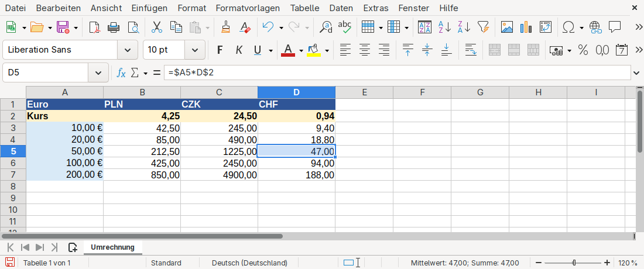The width and height of the screenshot is (644, 269).
Task: Open the Tabelle menu
Action: pos(305,8)
